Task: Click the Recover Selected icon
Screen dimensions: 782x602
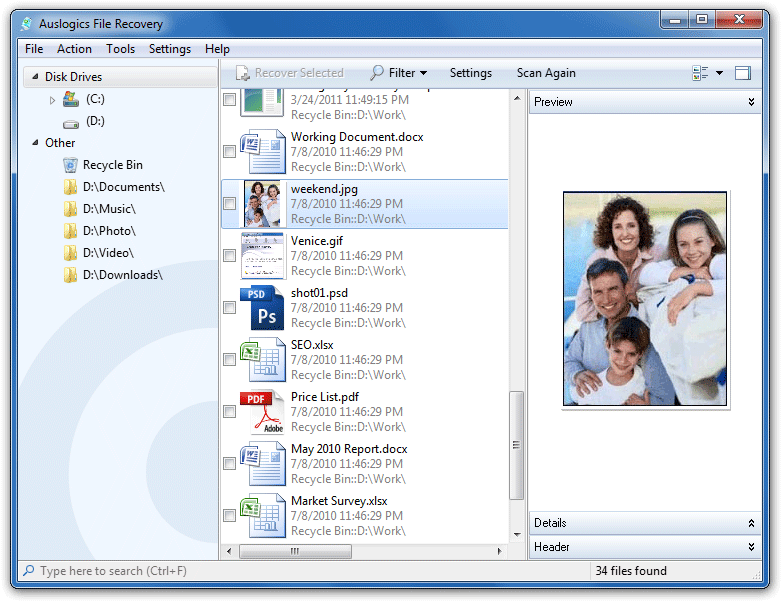Action: click(x=243, y=73)
